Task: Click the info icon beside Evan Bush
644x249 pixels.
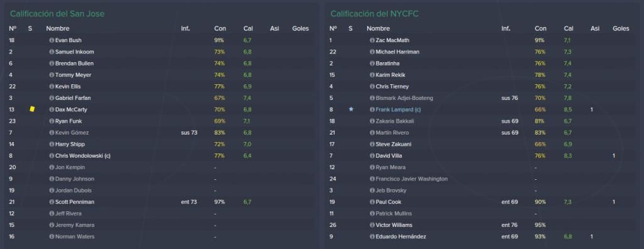Action: coord(52,40)
